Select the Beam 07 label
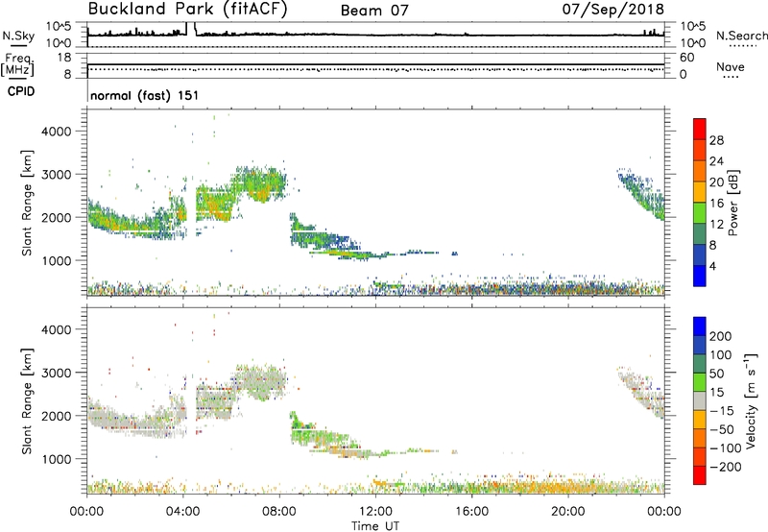The width and height of the screenshot is (768, 532). 374,11
